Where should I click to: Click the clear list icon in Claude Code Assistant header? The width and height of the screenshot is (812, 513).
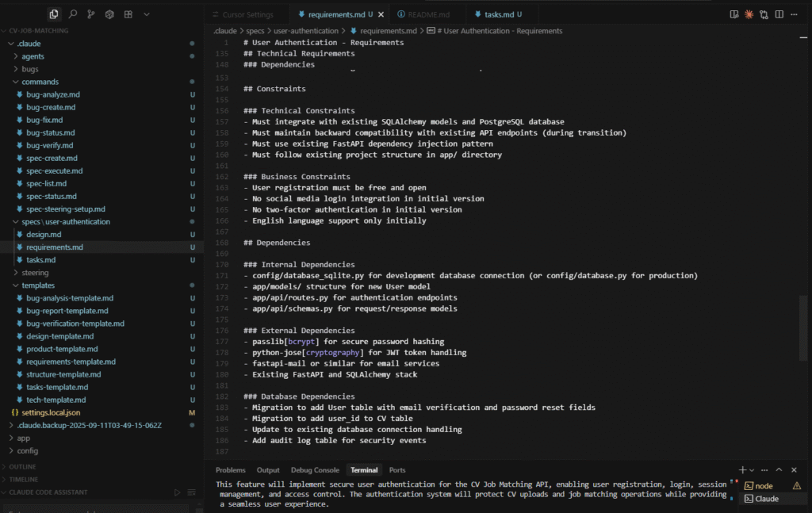(192, 492)
